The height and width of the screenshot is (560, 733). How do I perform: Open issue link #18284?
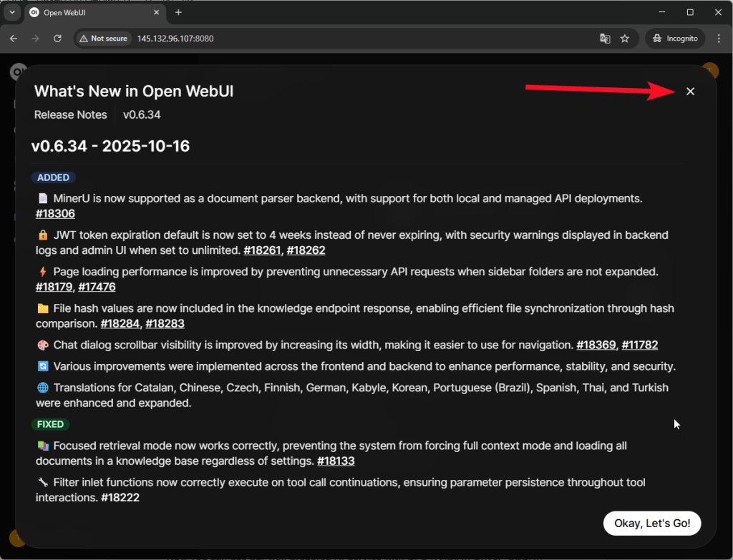(x=120, y=324)
